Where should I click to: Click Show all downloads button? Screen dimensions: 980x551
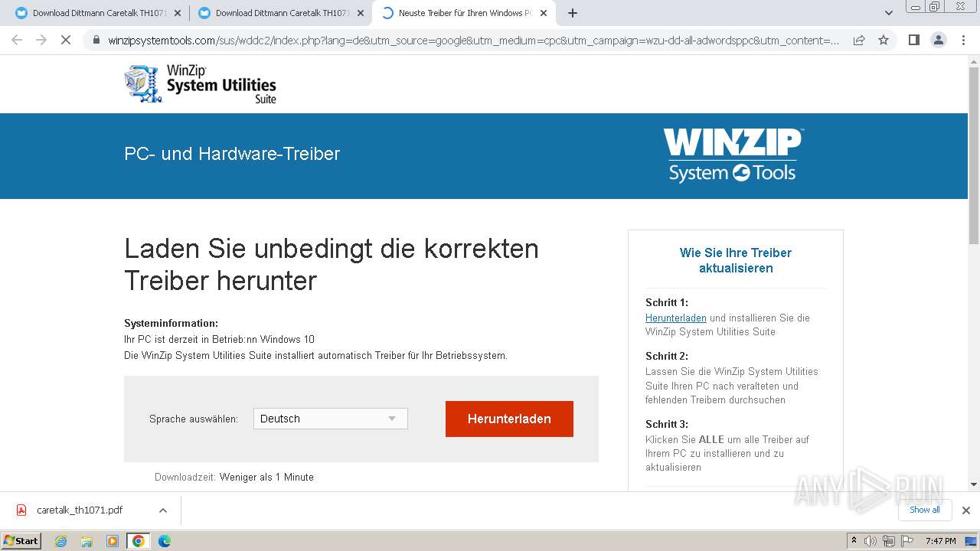point(925,510)
